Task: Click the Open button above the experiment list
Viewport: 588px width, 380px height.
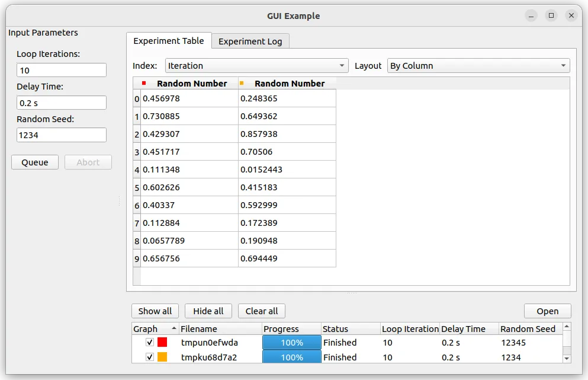Action: pos(547,311)
